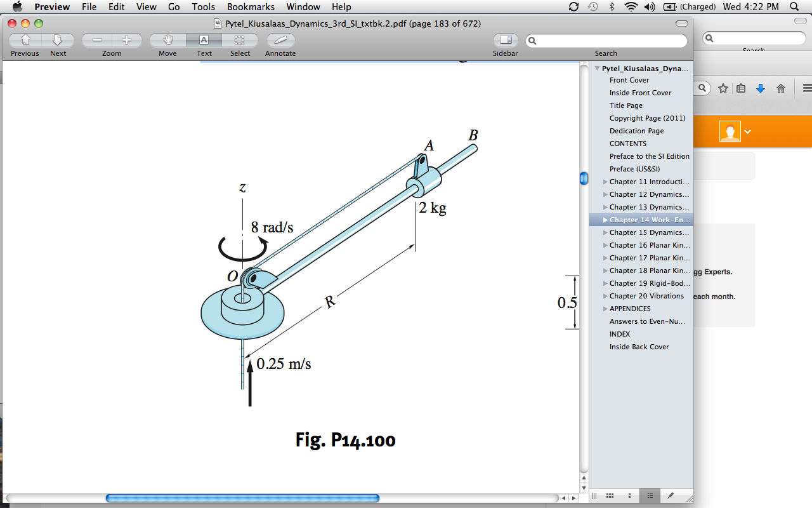Switch sidebar to table of contents view
The image size is (812, 508).
[x=650, y=496]
